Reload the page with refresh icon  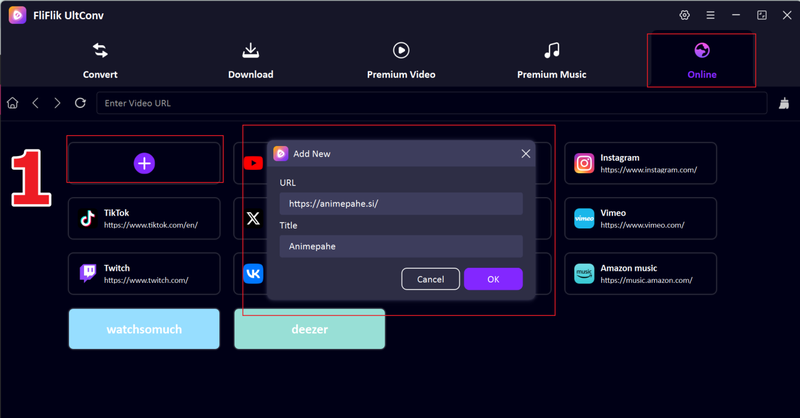coord(80,103)
